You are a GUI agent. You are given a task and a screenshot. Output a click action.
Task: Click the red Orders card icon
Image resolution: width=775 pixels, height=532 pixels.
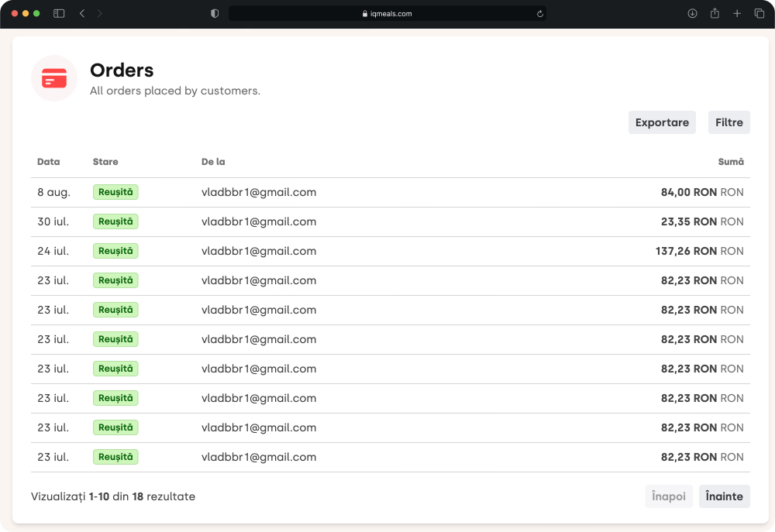coord(54,78)
